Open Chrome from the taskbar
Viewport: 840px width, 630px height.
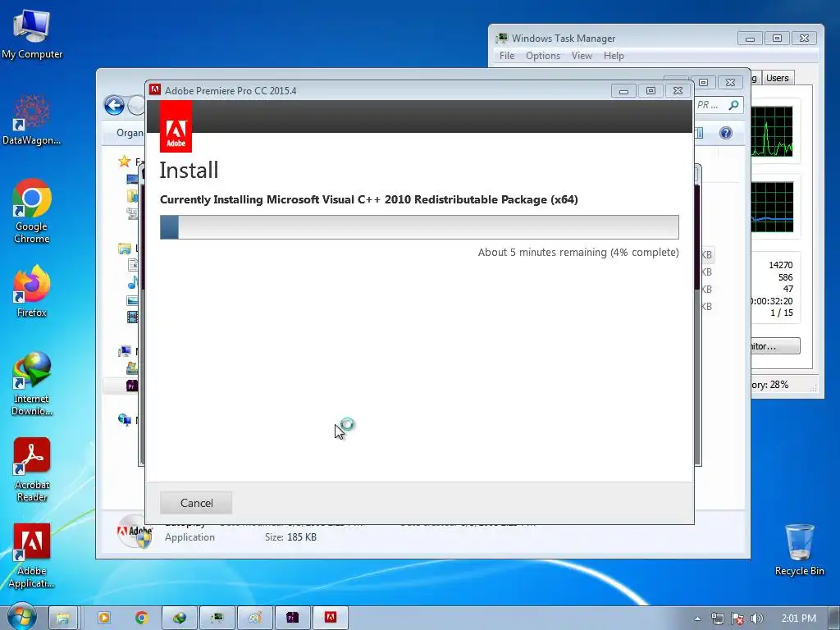click(141, 618)
